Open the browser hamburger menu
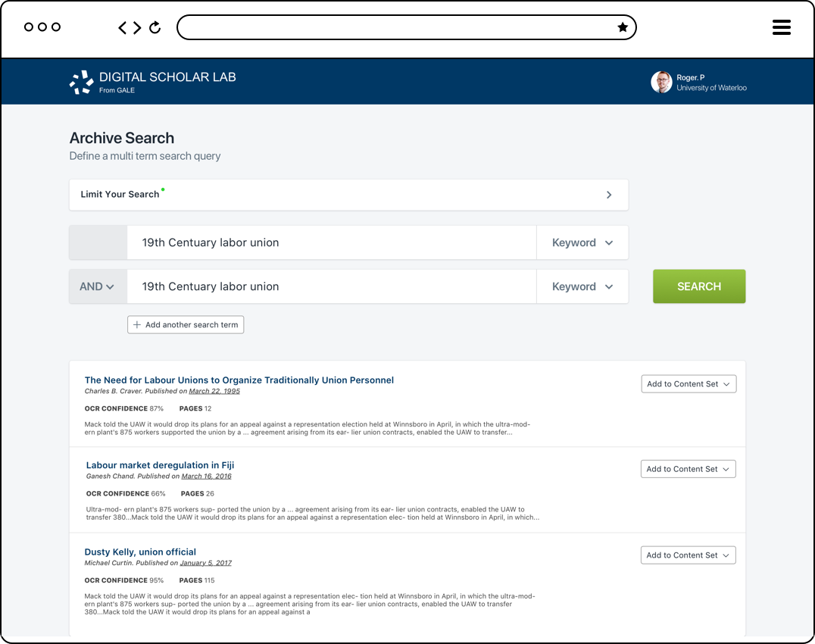This screenshot has width=815, height=644. point(781,28)
